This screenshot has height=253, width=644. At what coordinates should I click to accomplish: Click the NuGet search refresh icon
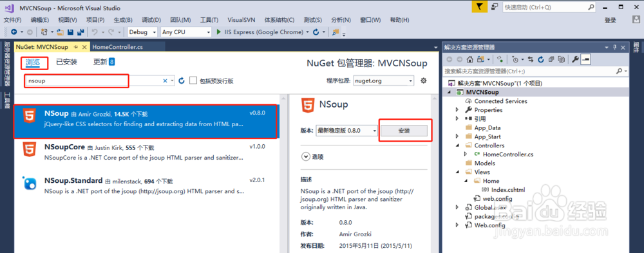pos(182,81)
